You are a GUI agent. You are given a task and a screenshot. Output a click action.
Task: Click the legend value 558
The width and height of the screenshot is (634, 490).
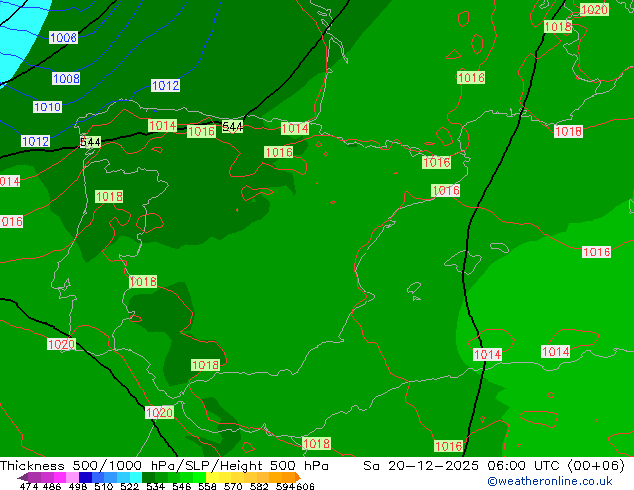pyautogui.click(x=207, y=486)
